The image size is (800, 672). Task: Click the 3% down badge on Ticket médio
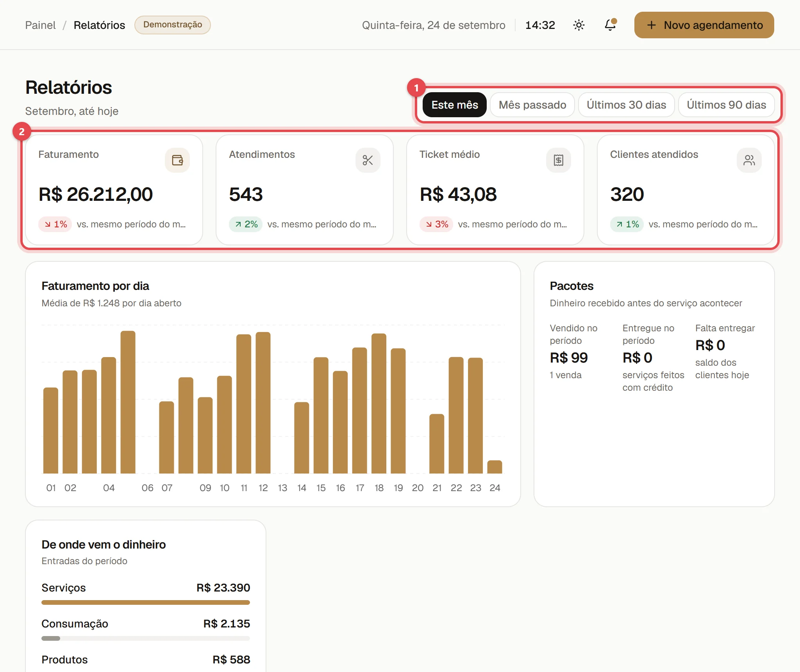[x=436, y=224]
